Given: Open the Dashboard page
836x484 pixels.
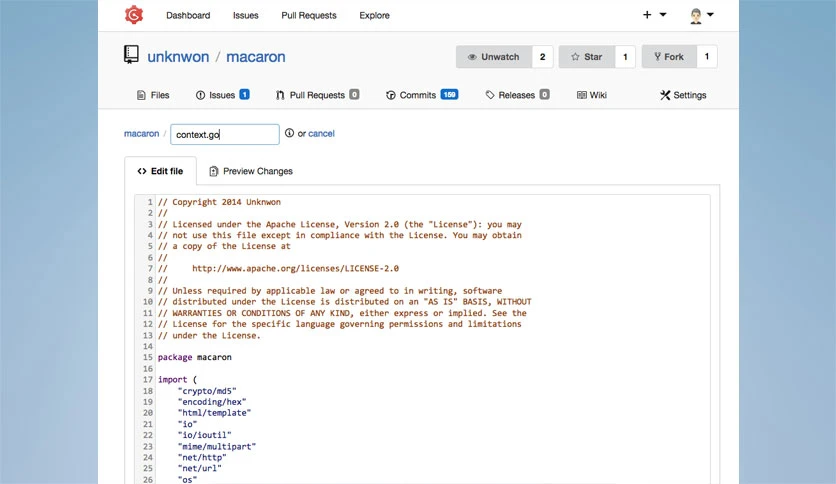Looking at the screenshot, I should pyautogui.click(x=188, y=15).
